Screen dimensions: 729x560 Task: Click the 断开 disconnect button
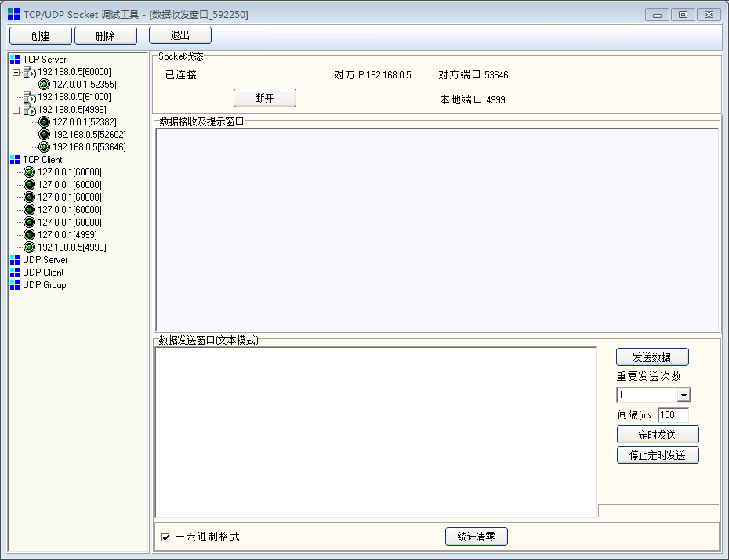265,98
